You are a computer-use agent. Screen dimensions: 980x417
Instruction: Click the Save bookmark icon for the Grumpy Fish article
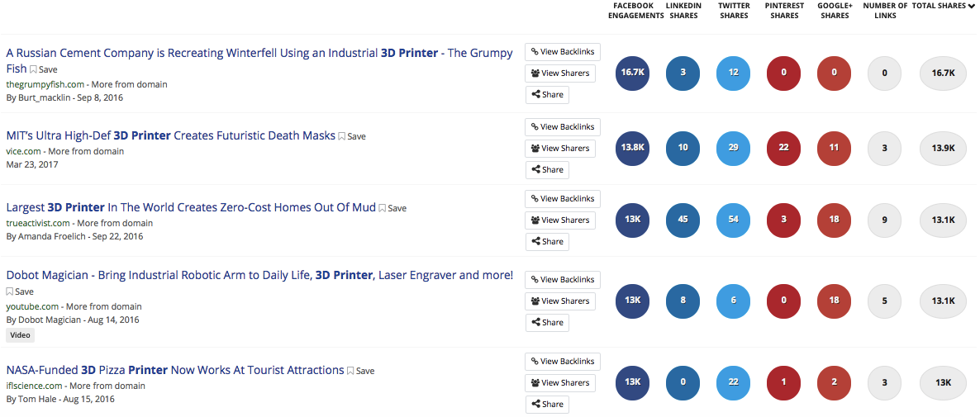[44, 70]
